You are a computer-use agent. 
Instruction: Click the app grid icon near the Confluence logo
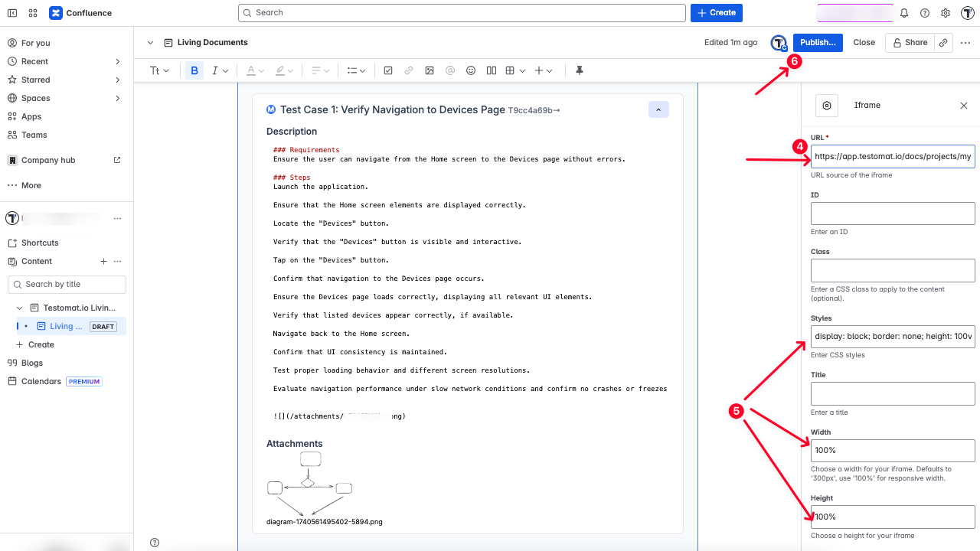pyautogui.click(x=32, y=13)
